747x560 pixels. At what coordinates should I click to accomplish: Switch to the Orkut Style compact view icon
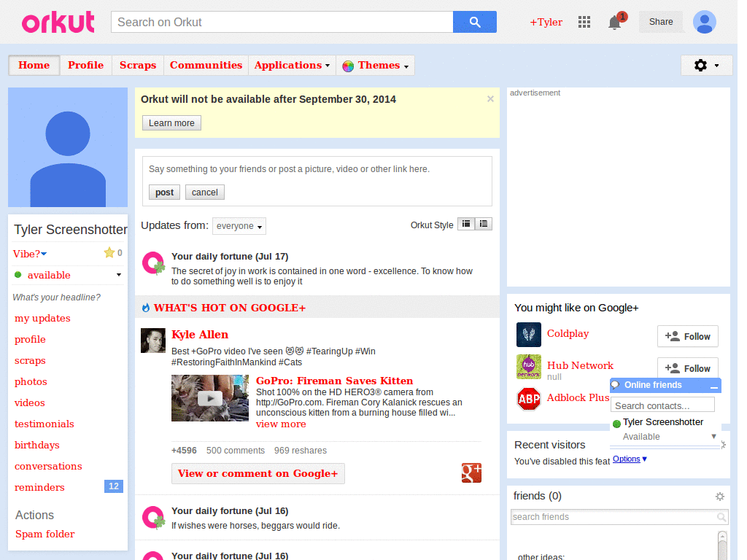click(466, 224)
